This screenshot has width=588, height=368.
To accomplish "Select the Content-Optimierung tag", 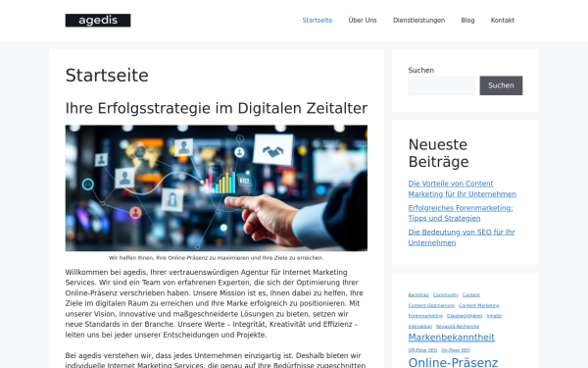I will coord(431,305).
